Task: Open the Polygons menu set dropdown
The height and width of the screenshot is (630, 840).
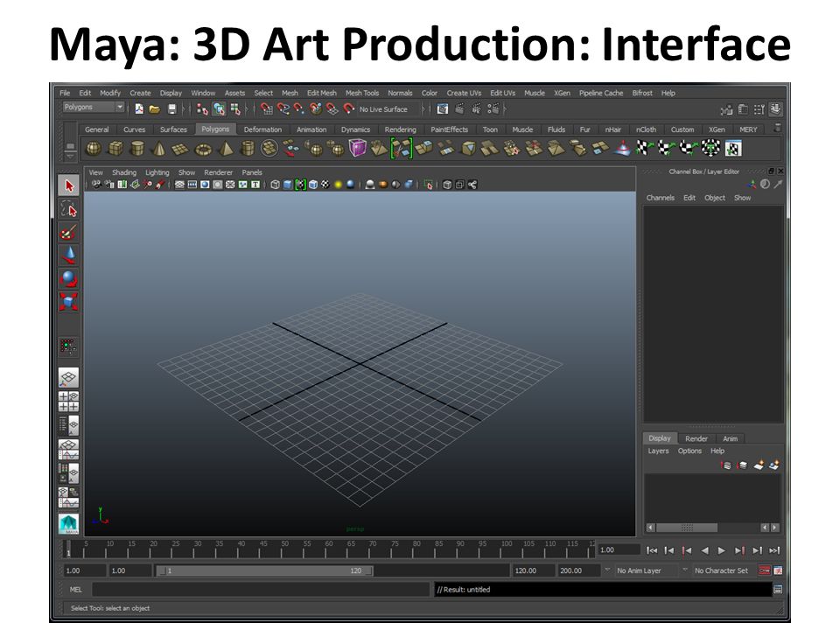Action: 94,107
